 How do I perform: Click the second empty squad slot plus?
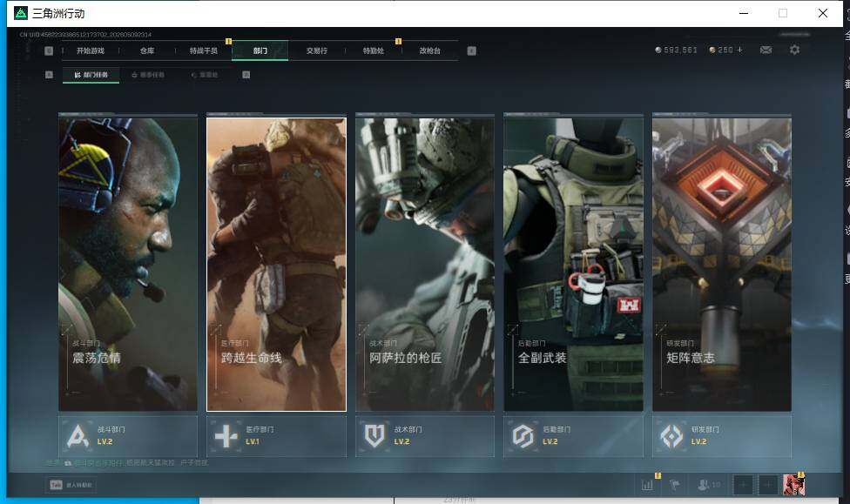coord(767,485)
